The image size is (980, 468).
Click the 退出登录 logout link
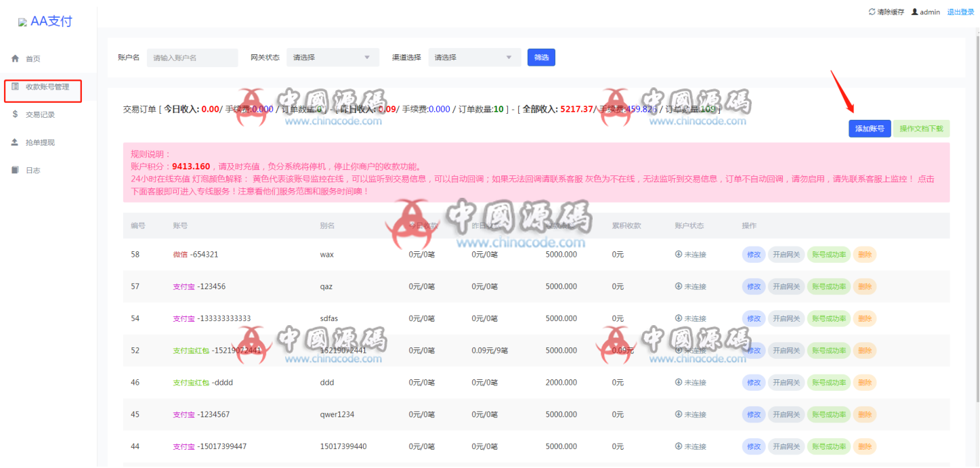[x=960, y=11]
